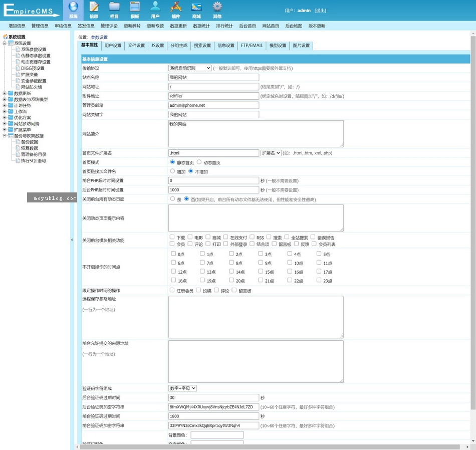The image size is (476, 450).
Task: Open 安全参数配置 in the tree
Action: pos(34,81)
